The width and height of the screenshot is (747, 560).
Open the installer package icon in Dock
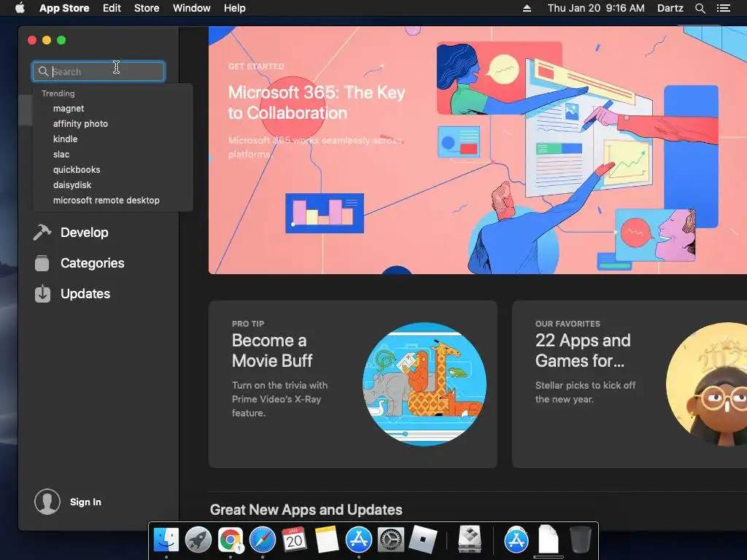tap(471, 539)
